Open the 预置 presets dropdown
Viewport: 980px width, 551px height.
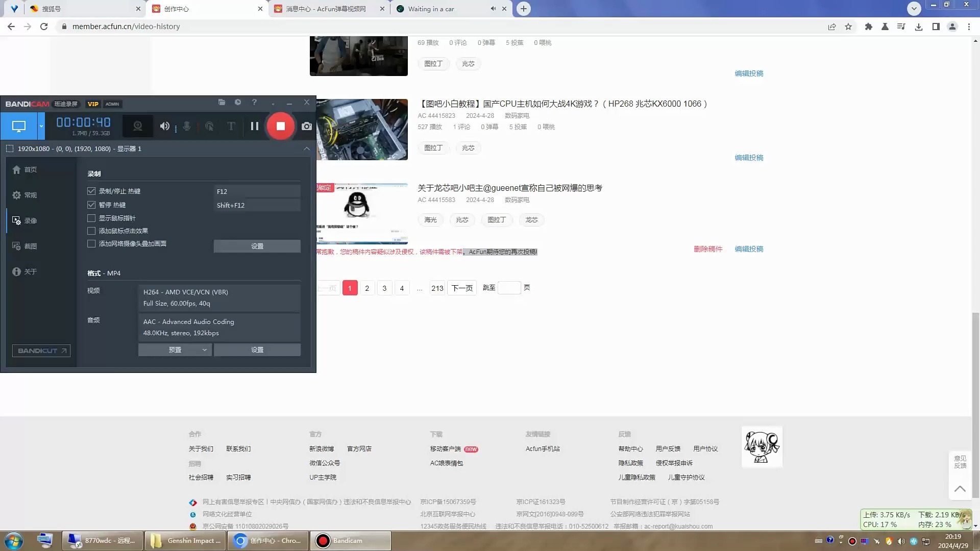coord(175,349)
